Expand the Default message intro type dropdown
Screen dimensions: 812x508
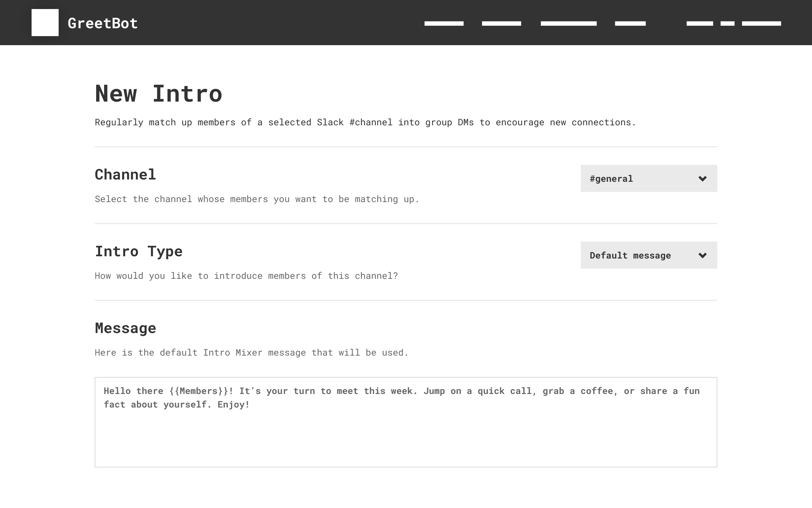click(648, 255)
